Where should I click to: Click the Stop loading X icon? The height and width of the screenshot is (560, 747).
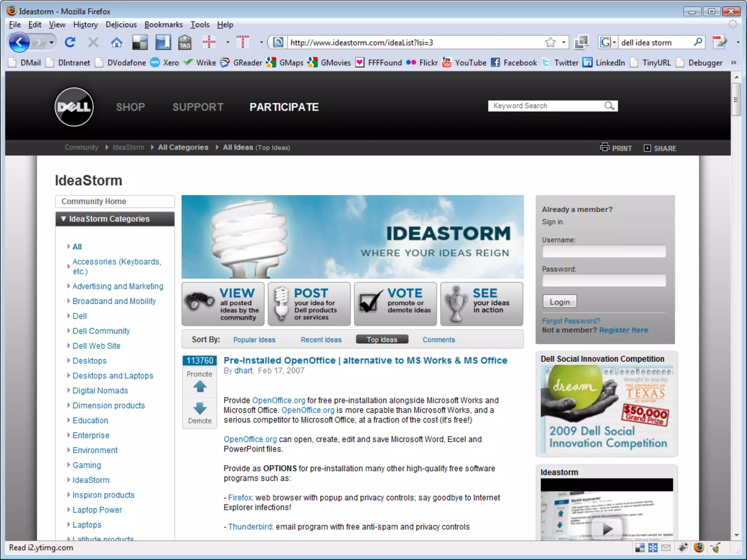[93, 43]
